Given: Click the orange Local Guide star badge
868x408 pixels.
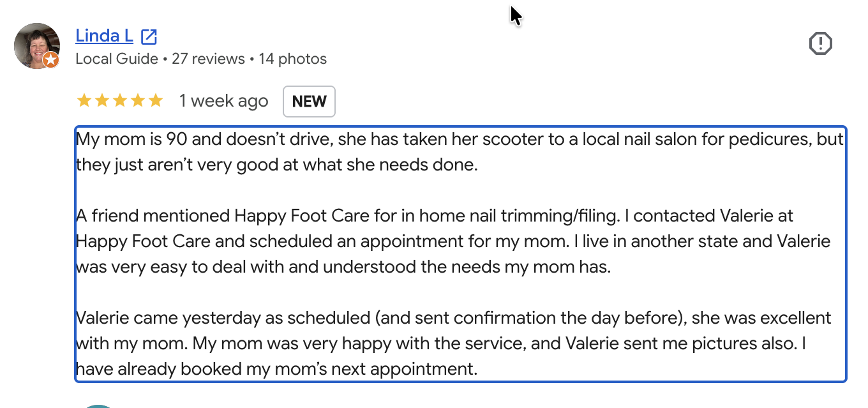Looking at the screenshot, I should 51,60.
